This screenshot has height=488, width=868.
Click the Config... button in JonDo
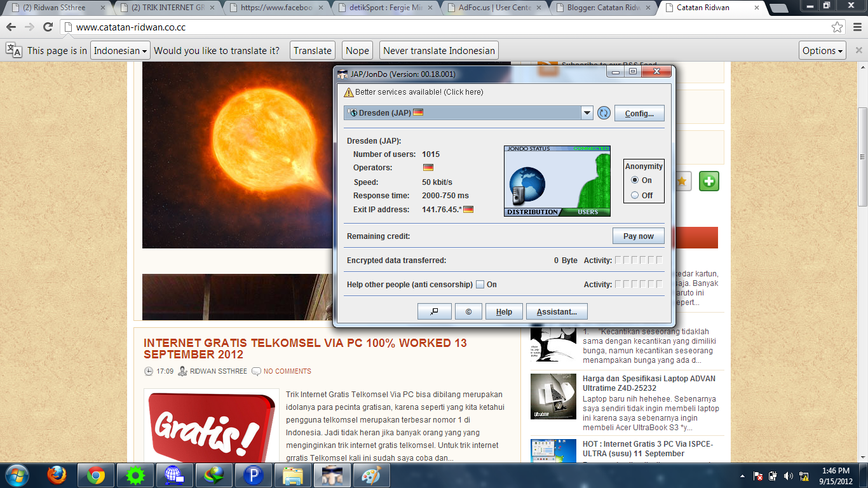click(x=639, y=113)
